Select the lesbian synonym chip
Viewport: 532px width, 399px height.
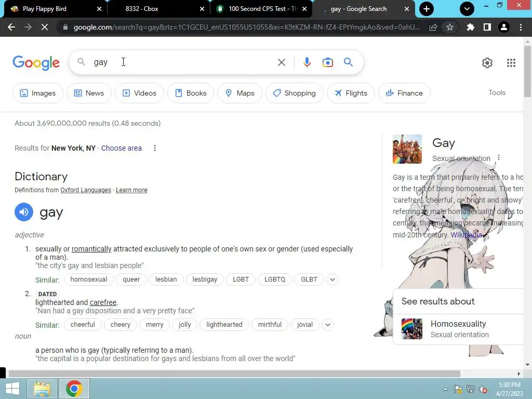tap(166, 280)
